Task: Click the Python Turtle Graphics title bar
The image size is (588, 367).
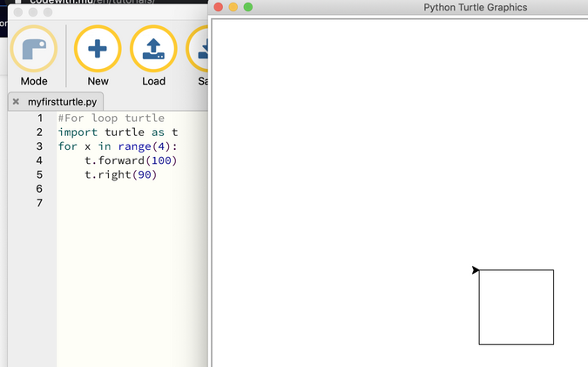Action: pos(475,7)
